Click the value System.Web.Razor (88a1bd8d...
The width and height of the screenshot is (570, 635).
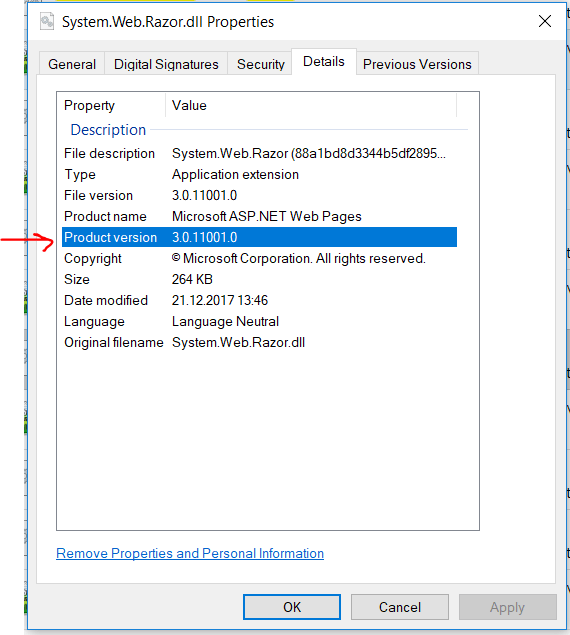click(x=308, y=153)
